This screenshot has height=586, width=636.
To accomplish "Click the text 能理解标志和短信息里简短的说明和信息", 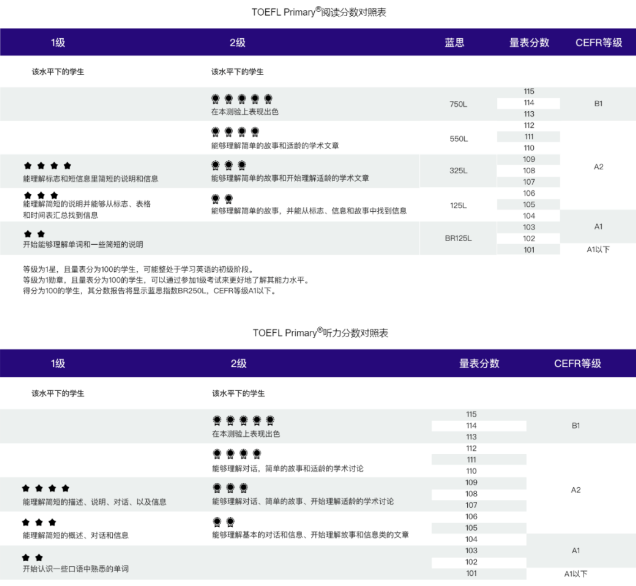I will coord(90,179).
